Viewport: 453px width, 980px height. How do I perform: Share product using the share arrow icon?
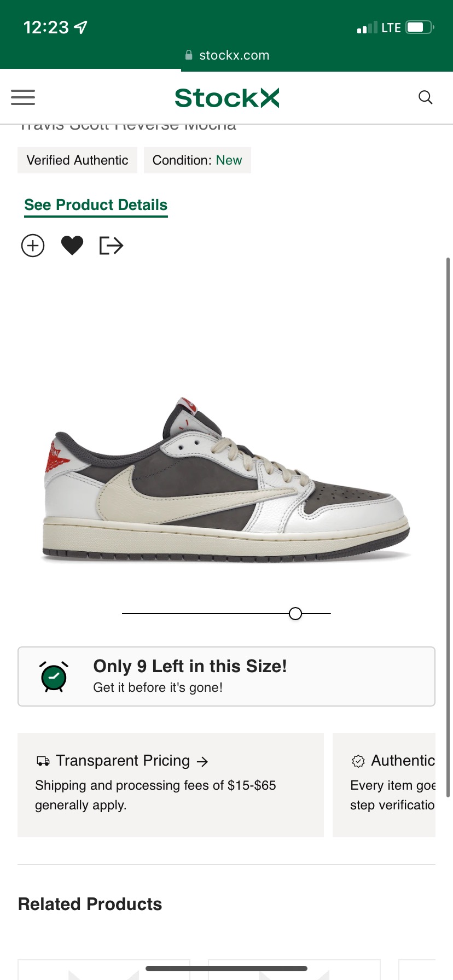click(x=111, y=246)
